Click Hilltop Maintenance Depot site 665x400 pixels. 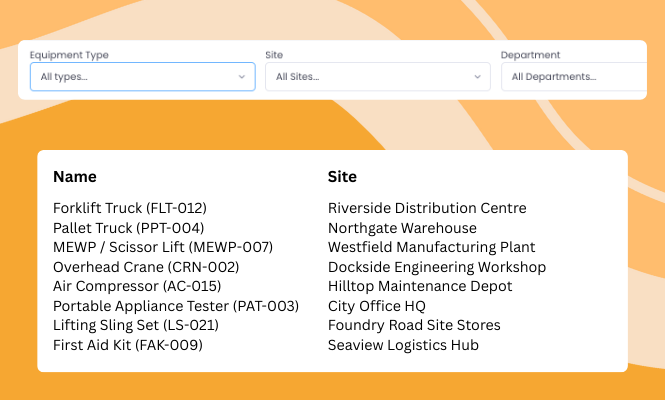click(420, 286)
